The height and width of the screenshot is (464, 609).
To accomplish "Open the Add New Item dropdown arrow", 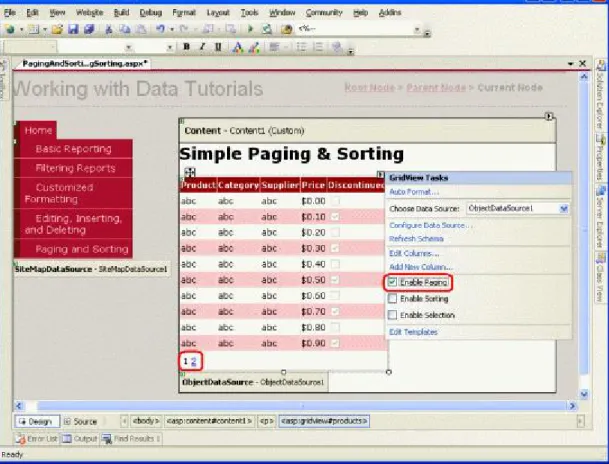I will pyautogui.click(x=45, y=30).
